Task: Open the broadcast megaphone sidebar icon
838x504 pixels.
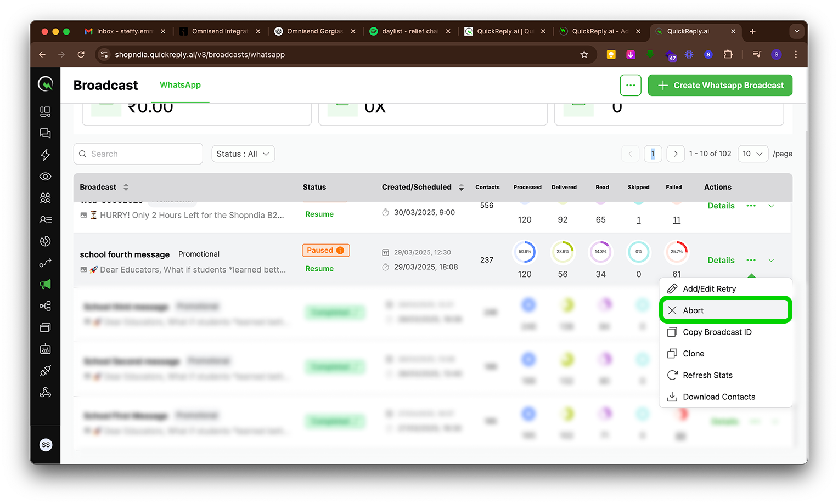Action: tap(46, 284)
